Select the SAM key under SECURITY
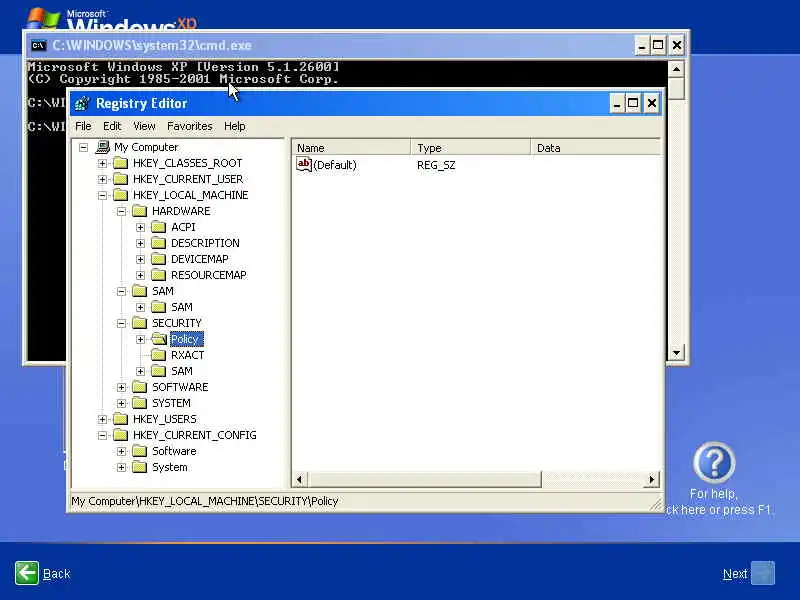Viewport: 800px width, 600px height. 182,371
